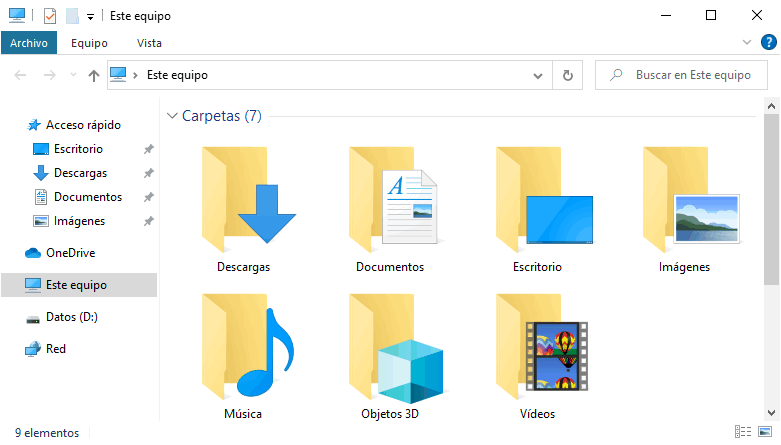
Task: Collapse the Carpetas (7) group
Action: click(x=172, y=116)
